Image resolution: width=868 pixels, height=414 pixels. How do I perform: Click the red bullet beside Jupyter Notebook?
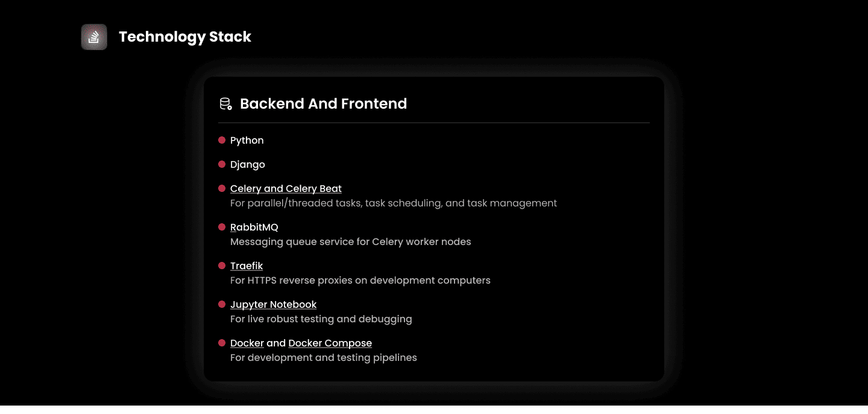[x=222, y=304]
